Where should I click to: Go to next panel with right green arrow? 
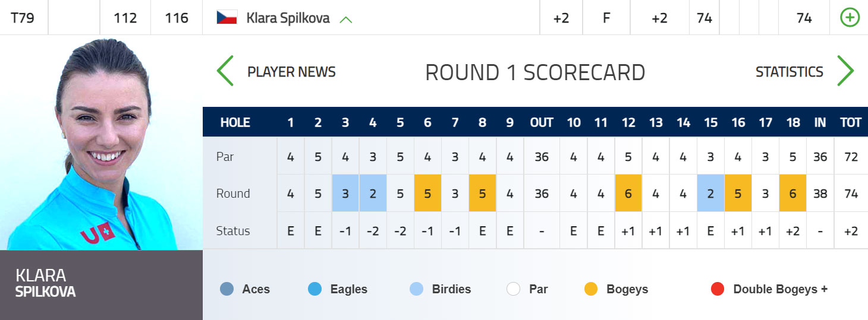(845, 71)
